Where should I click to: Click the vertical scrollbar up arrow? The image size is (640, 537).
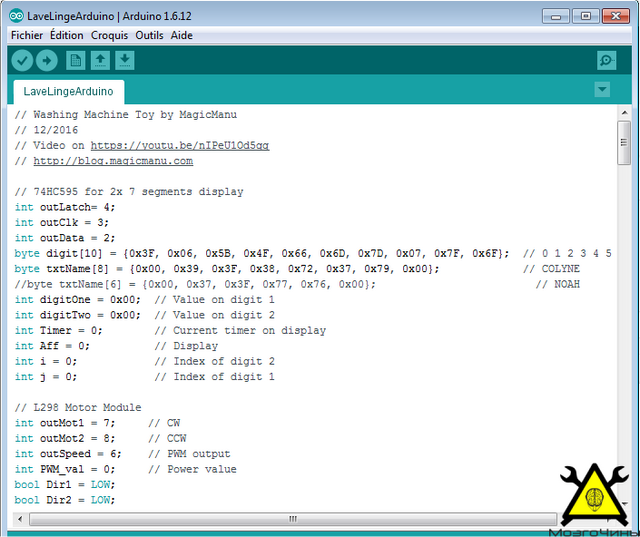624,112
